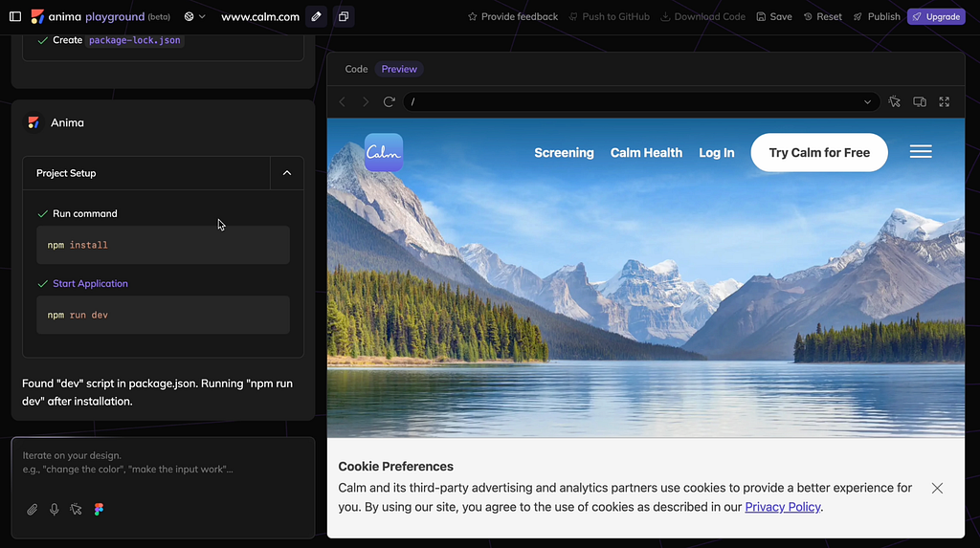Attach a file with paperclip icon
The image size is (980, 548).
tap(32, 510)
